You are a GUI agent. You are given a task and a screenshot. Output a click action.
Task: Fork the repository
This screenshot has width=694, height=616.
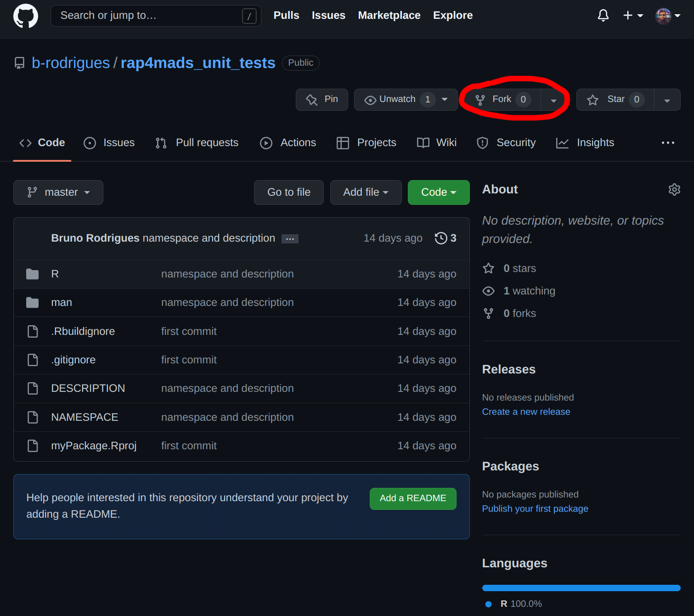tap(502, 100)
